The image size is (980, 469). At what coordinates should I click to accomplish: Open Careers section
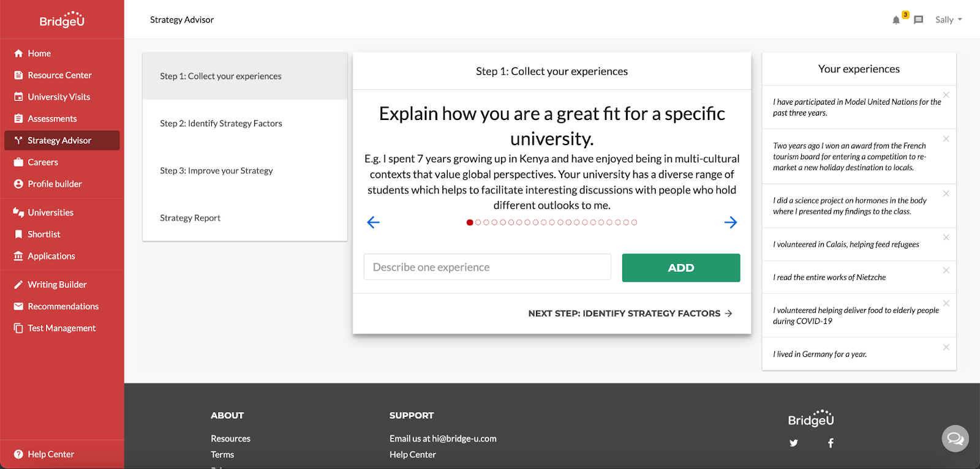click(x=62, y=162)
